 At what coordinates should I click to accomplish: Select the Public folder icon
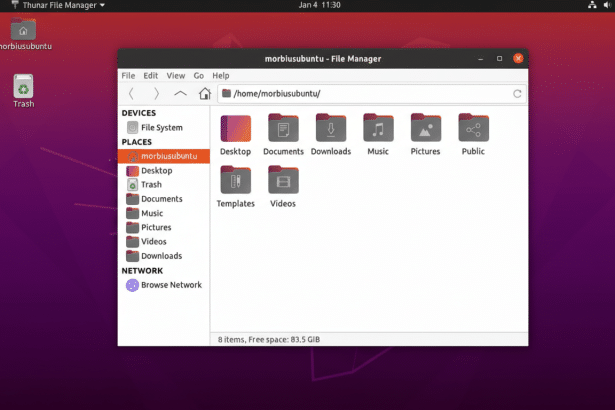473,128
